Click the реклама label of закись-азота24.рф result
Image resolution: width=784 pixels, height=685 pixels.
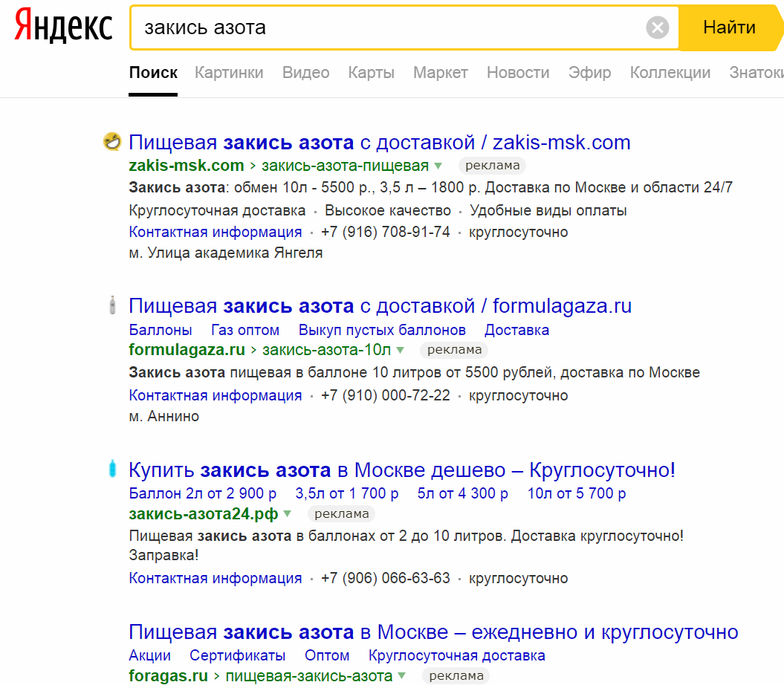tap(342, 513)
